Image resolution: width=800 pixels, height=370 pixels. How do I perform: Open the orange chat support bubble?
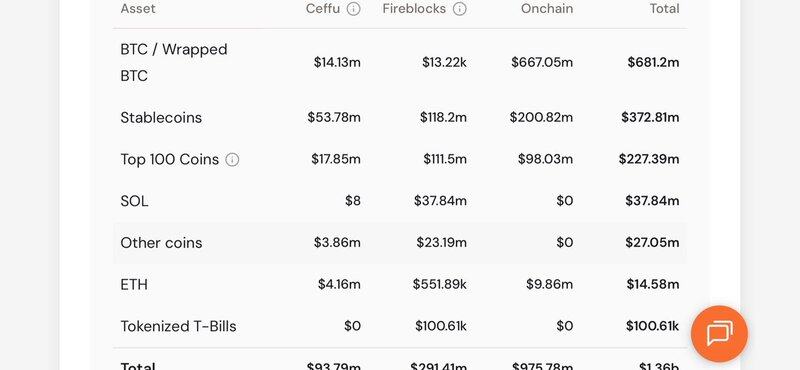pyautogui.click(x=719, y=334)
